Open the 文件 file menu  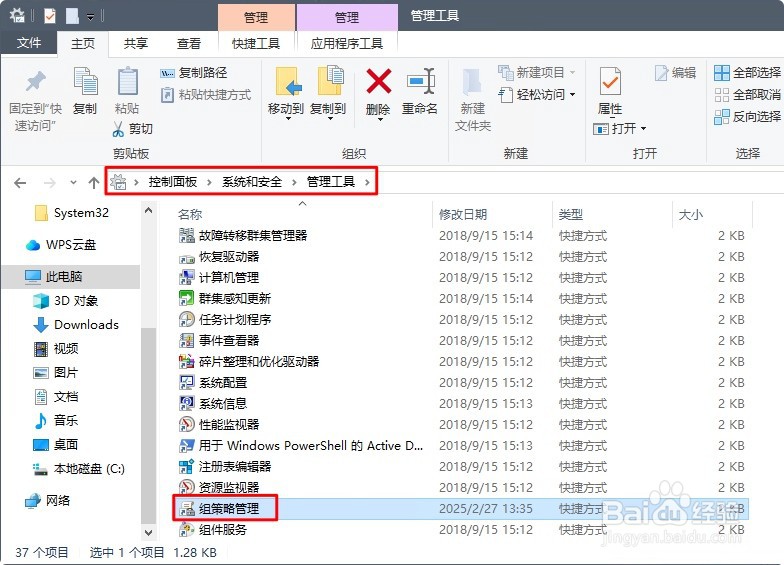(29, 43)
